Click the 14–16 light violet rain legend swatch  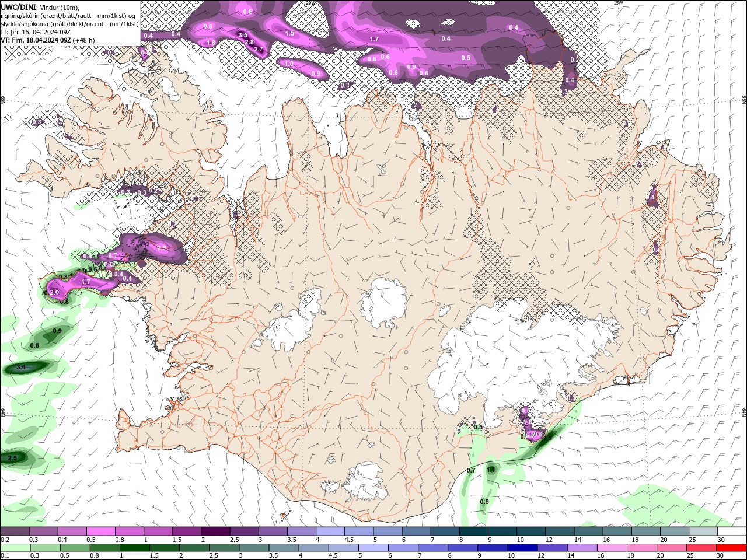click(x=582, y=548)
